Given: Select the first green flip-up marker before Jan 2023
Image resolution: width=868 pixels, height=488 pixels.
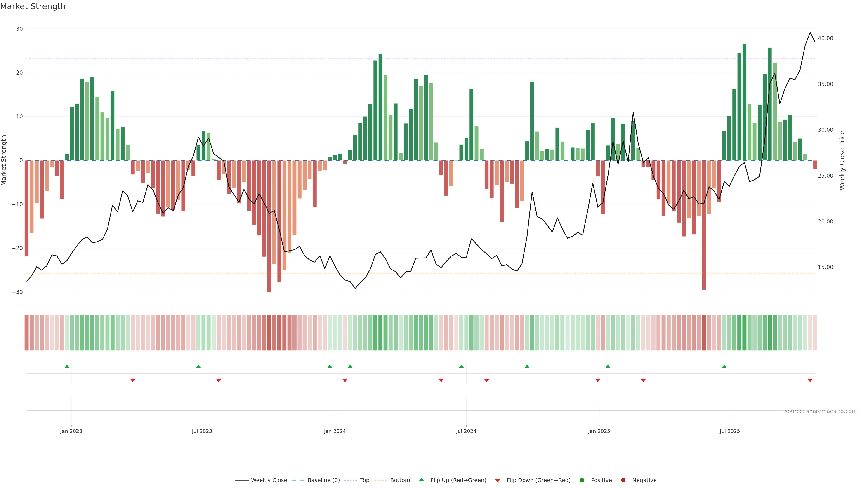Looking at the screenshot, I should tap(67, 366).
